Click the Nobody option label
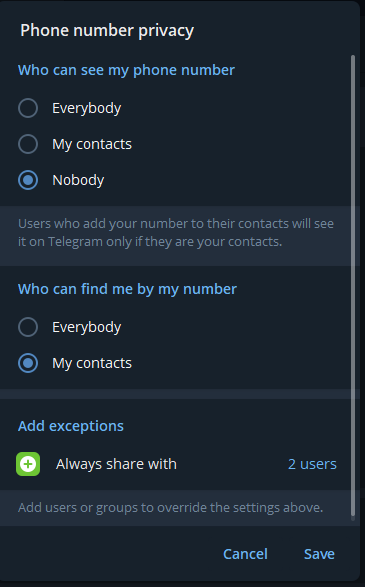Viewport: 365px width, 587px height. [78, 180]
